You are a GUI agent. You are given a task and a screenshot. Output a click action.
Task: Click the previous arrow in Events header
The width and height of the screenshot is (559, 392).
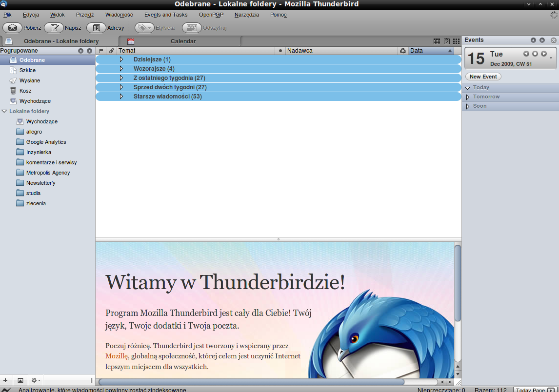pyautogui.click(x=533, y=40)
